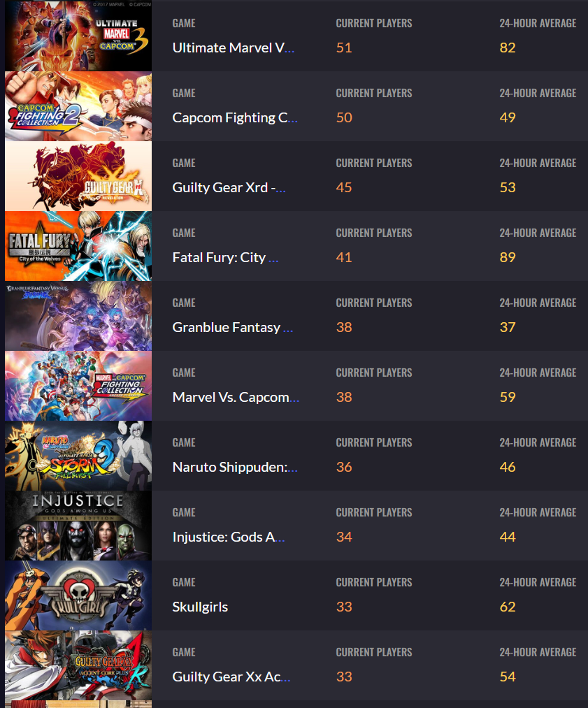Select the Naruto Storm 3 Full Burst image
The image size is (588, 708).
click(x=78, y=456)
